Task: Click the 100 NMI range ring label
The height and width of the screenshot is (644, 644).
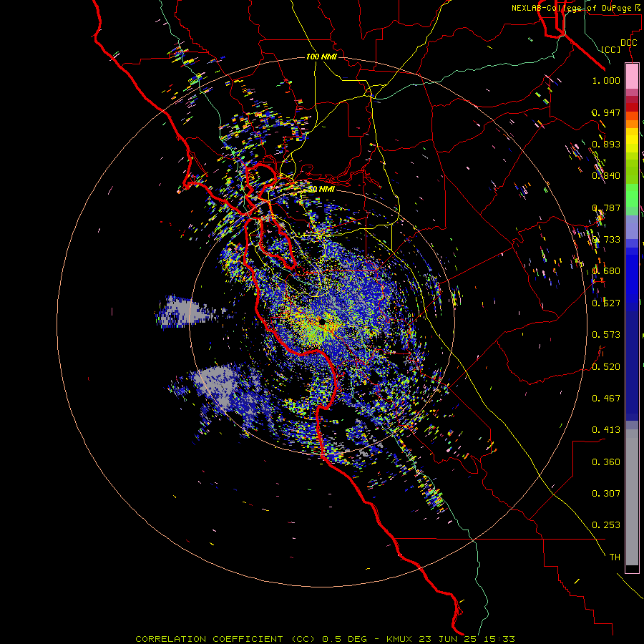Action: [x=321, y=57]
